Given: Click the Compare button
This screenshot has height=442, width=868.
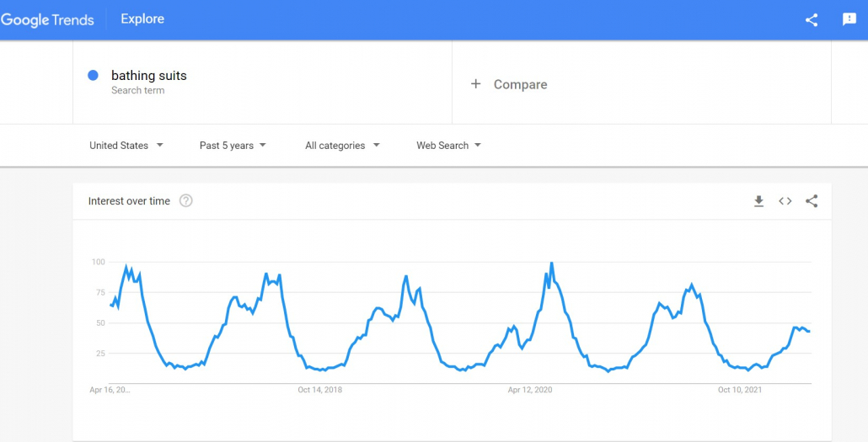Looking at the screenshot, I should click(509, 84).
